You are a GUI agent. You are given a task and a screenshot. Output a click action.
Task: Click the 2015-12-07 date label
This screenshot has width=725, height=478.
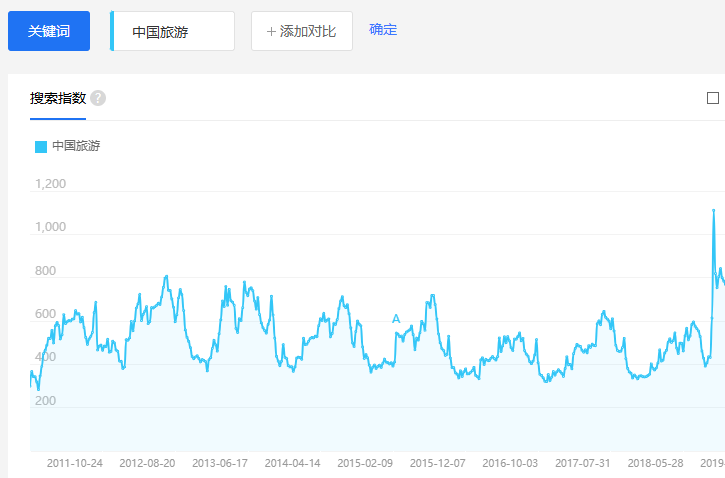click(x=437, y=463)
